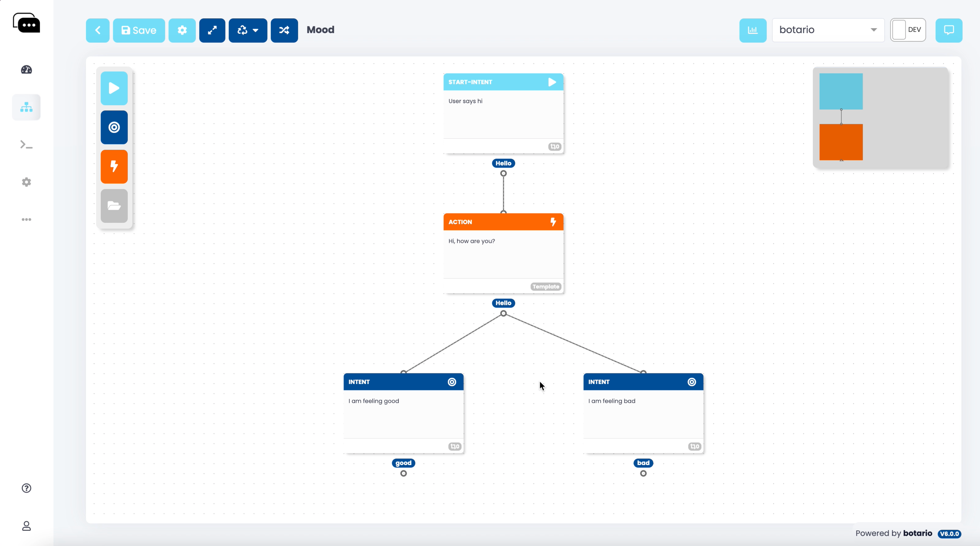The height and width of the screenshot is (546, 980).
Task: Open the dashboard gauge in the sidebar
Action: 26,70
